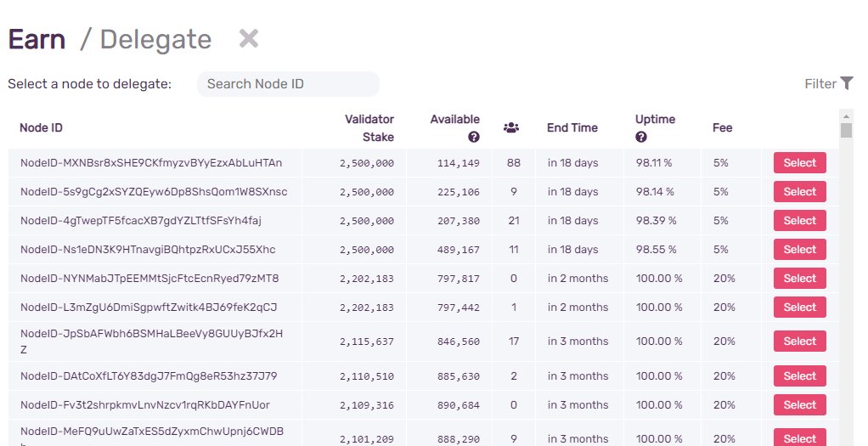Click Node ID text NodeID-NYNMabJTpEEMMtSjcFtcEcnRyed79zMT8
This screenshot has height=446, width=868.
(149, 278)
